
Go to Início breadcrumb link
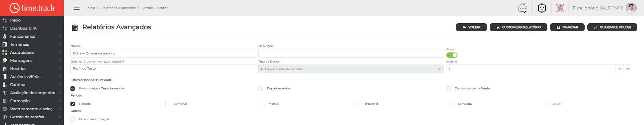click(91, 8)
